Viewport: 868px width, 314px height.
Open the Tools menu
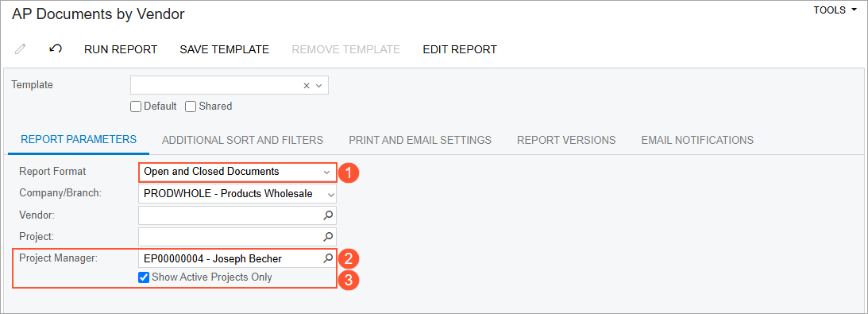pyautogui.click(x=835, y=10)
